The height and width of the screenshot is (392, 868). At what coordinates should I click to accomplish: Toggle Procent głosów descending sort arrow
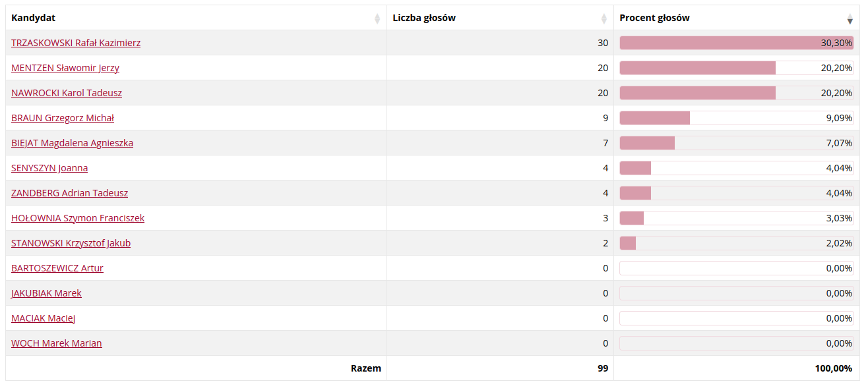pyautogui.click(x=850, y=19)
